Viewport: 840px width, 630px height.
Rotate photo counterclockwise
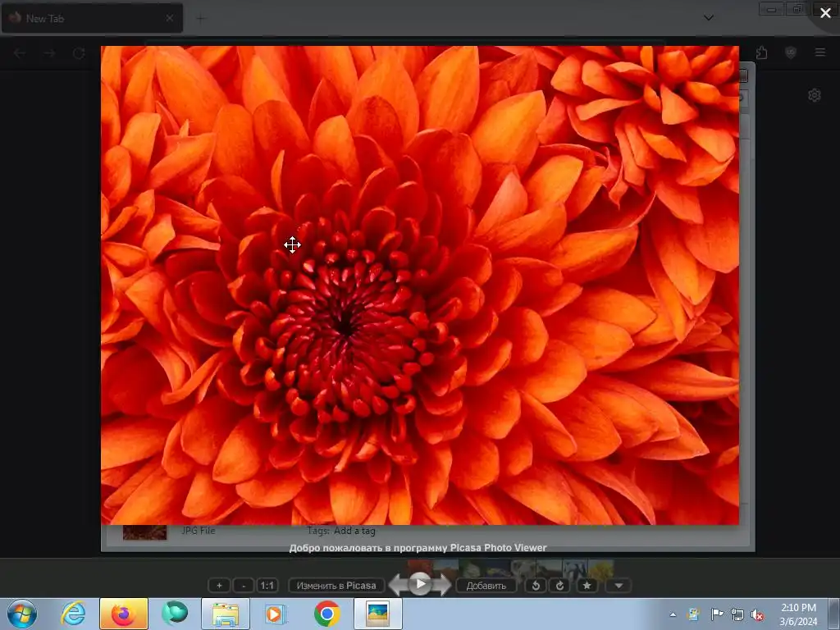[x=536, y=586]
